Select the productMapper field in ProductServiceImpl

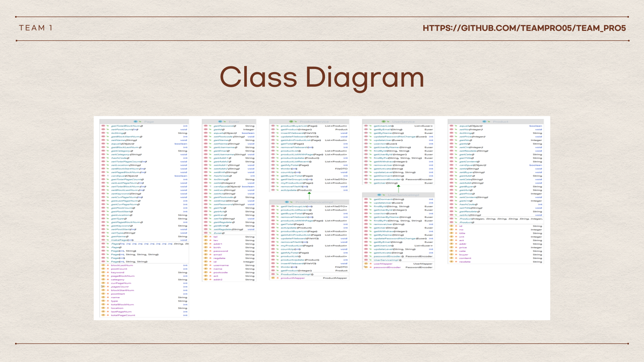coord(292,278)
